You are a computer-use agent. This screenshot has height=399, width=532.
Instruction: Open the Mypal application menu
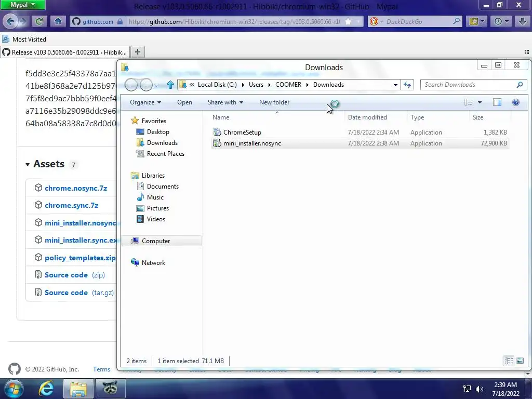[x=23, y=5]
